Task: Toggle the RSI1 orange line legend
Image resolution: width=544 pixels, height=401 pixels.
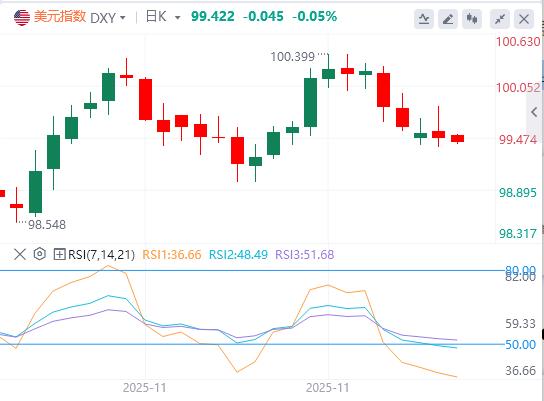Action: (x=172, y=255)
